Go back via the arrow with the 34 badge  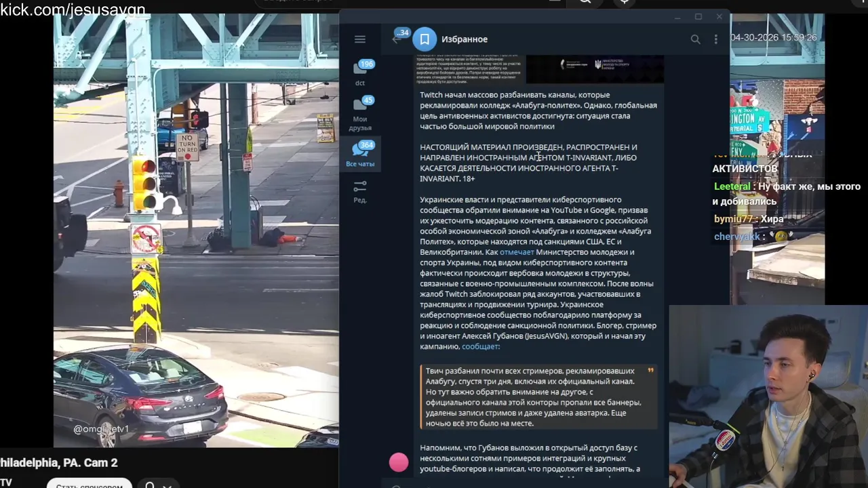pos(397,39)
